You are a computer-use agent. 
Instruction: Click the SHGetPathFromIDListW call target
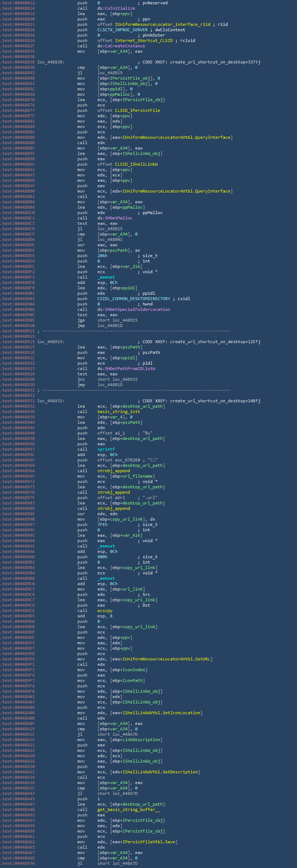point(130,369)
